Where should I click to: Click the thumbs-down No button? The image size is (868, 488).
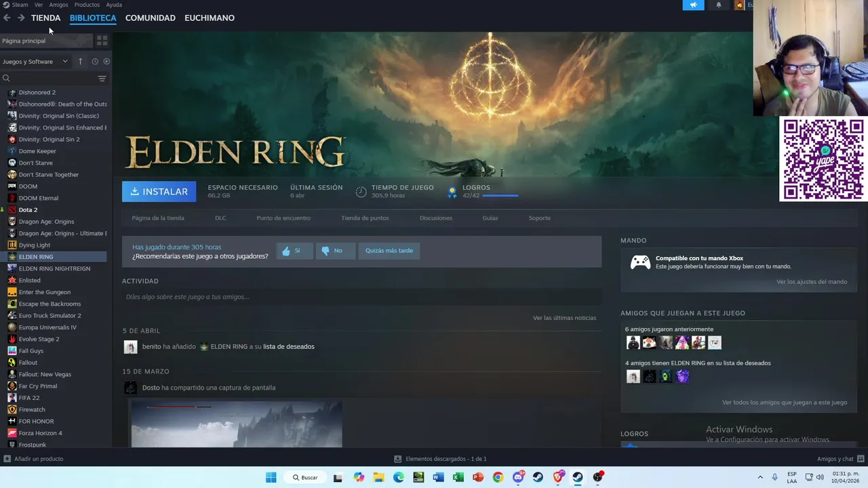pyautogui.click(x=334, y=251)
